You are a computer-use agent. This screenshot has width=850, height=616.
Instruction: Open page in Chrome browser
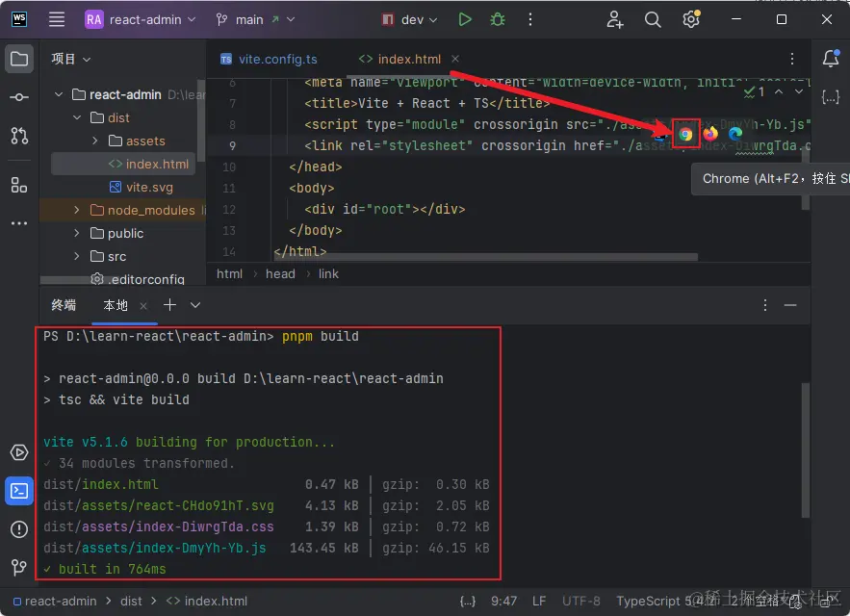pyautogui.click(x=685, y=134)
